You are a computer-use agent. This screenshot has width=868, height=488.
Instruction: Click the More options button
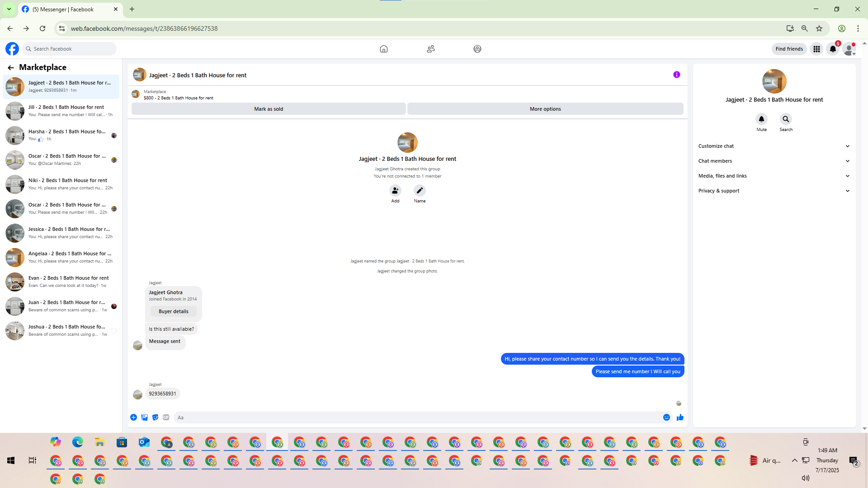[x=545, y=109]
